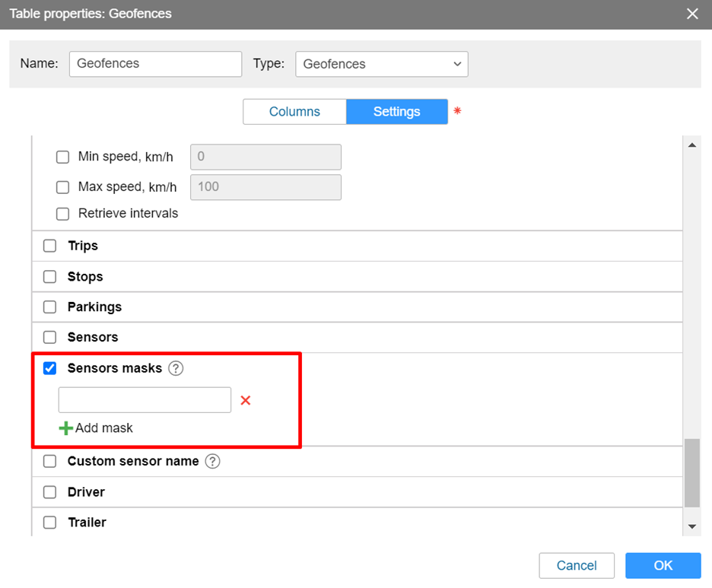Open the Type dropdown showing Geofences

click(x=381, y=64)
